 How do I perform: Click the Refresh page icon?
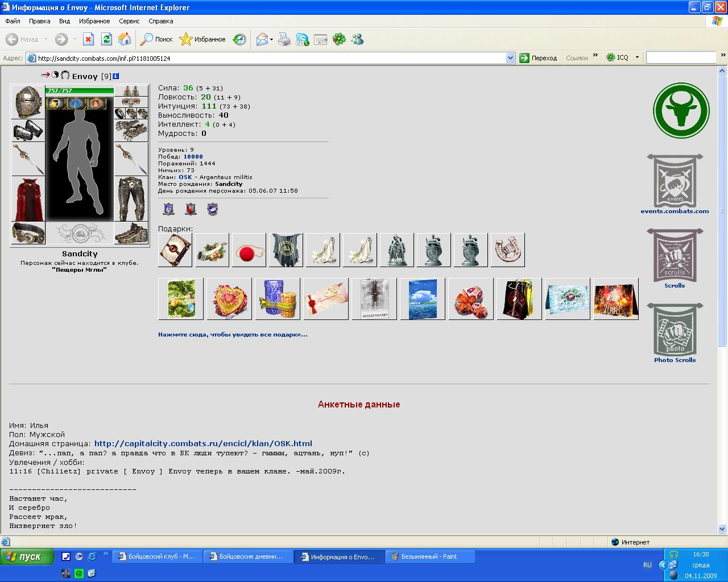pos(106,39)
